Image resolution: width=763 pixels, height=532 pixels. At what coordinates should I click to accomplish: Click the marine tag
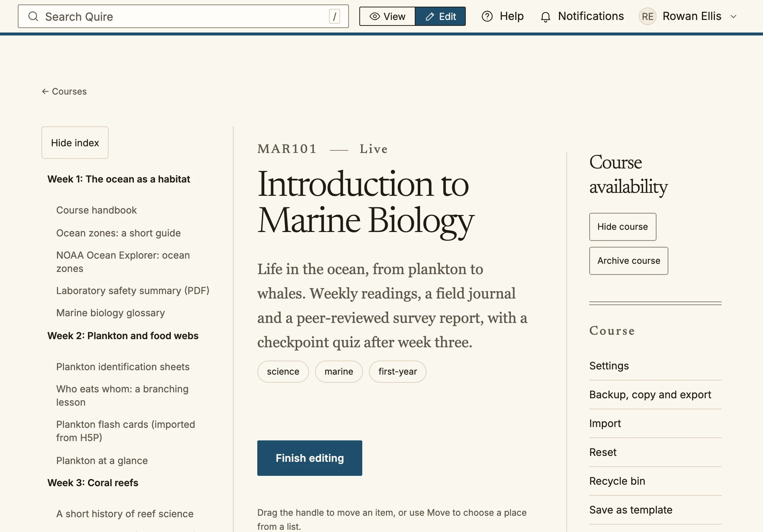tap(339, 372)
